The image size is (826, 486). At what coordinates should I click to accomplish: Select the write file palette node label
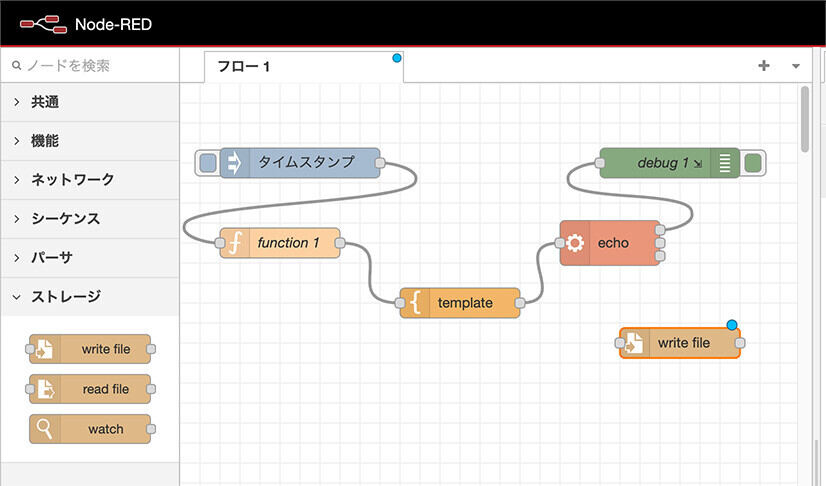(106, 349)
